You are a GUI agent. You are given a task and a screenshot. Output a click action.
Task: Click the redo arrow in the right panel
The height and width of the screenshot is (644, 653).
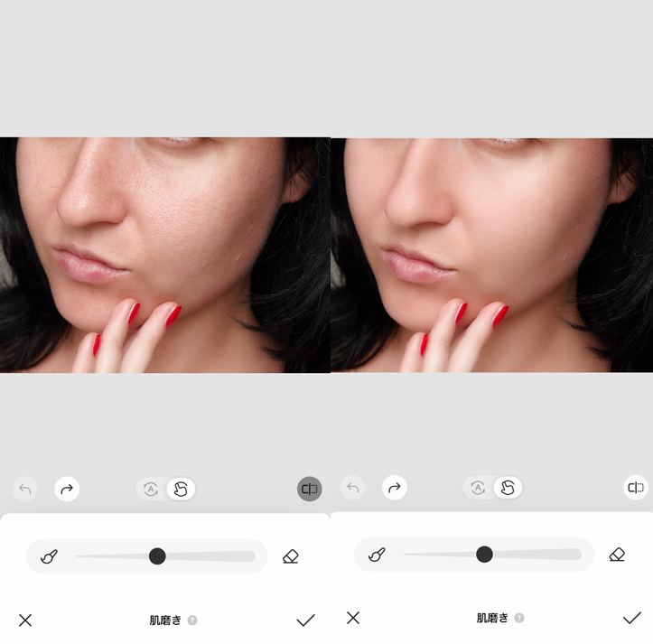[394, 488]
